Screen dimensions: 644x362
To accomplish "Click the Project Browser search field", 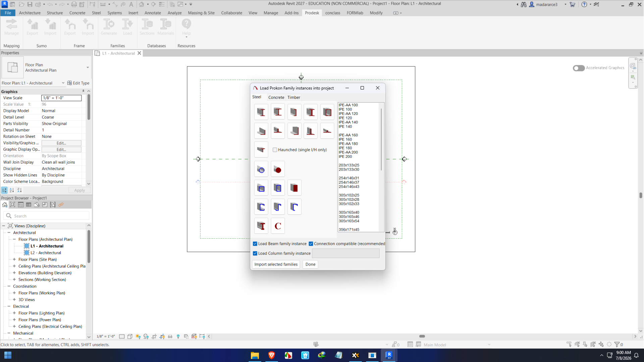I will click(46, 216).
